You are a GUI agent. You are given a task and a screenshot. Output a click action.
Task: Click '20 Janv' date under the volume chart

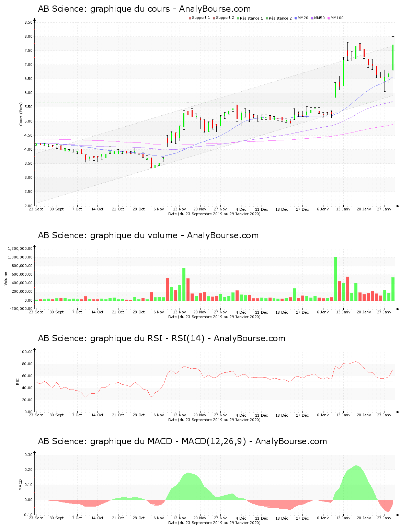click(x=364, y=312)
